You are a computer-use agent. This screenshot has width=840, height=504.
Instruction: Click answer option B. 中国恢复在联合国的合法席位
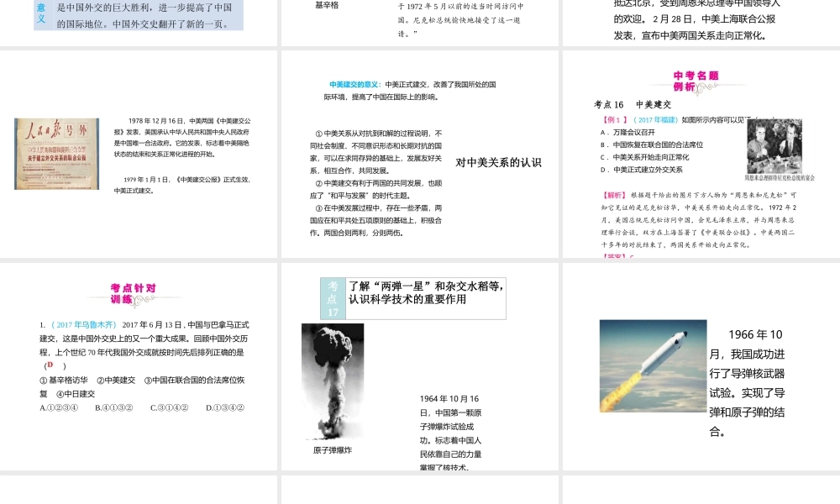652,144
